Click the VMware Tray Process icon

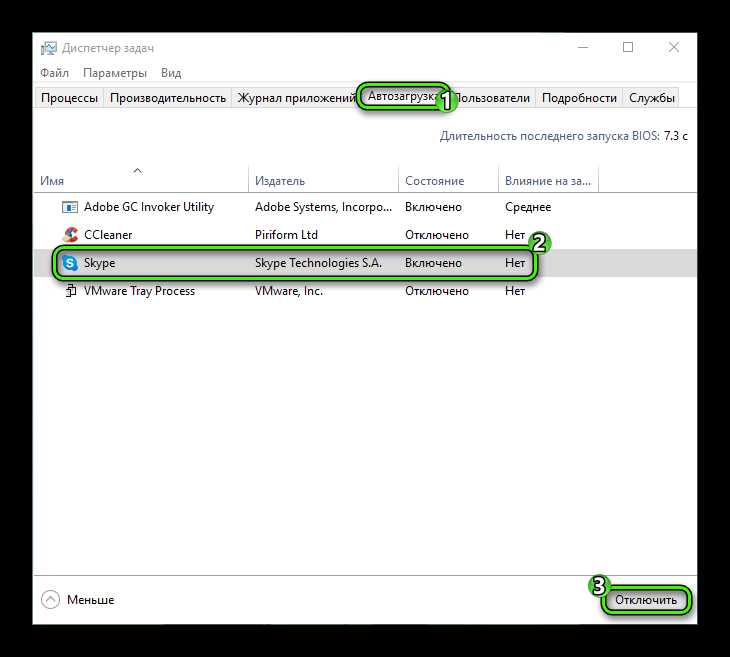pos(71,291)
